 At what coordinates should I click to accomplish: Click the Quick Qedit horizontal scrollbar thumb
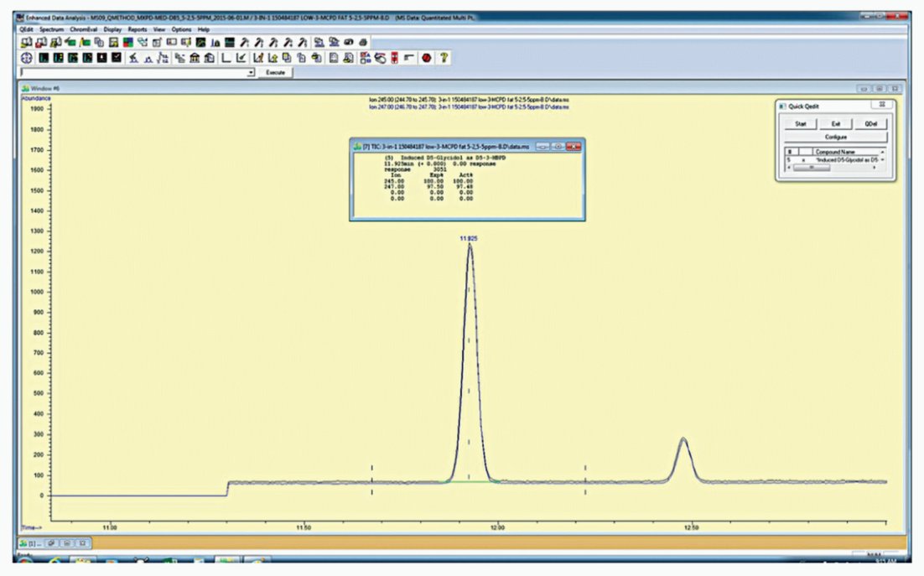click(812, 167)
